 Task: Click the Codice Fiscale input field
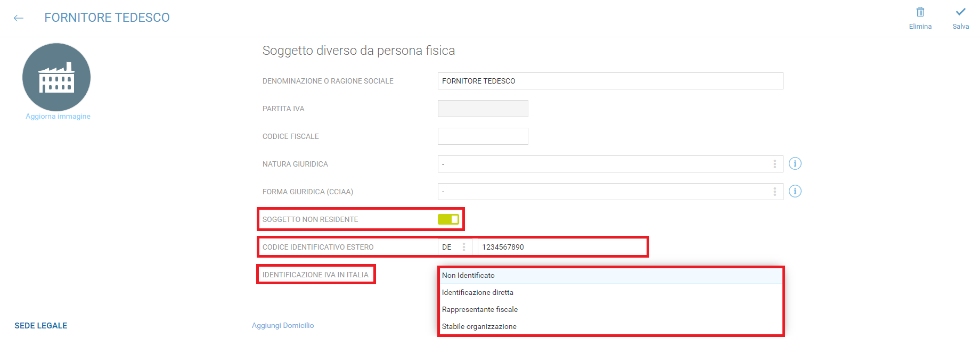(483, 136)
